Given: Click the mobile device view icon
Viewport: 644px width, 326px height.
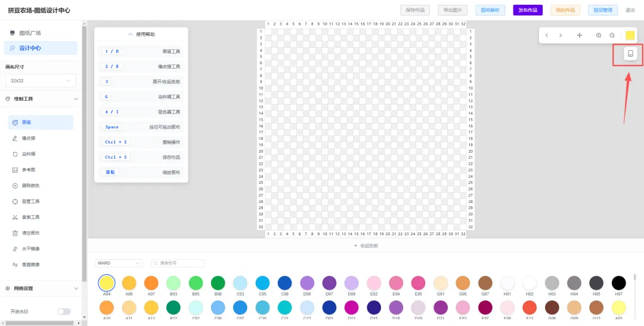Looking at the screenshot, I should 630,54.
